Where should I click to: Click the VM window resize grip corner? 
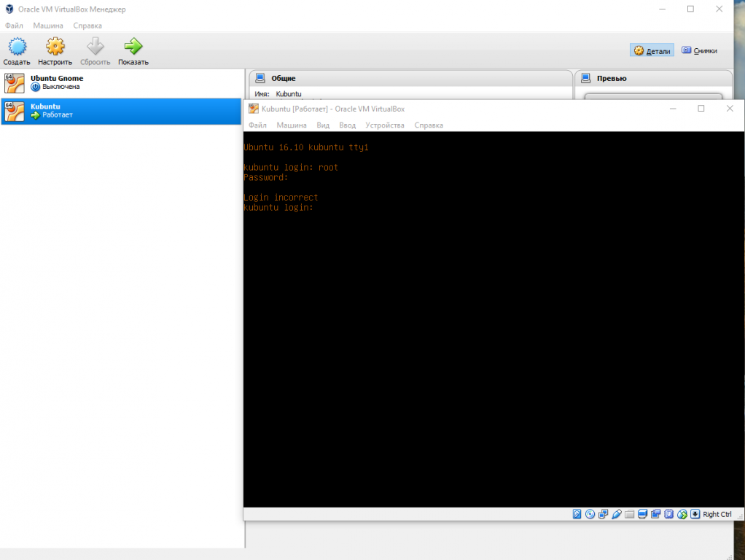tap(740, 516)
